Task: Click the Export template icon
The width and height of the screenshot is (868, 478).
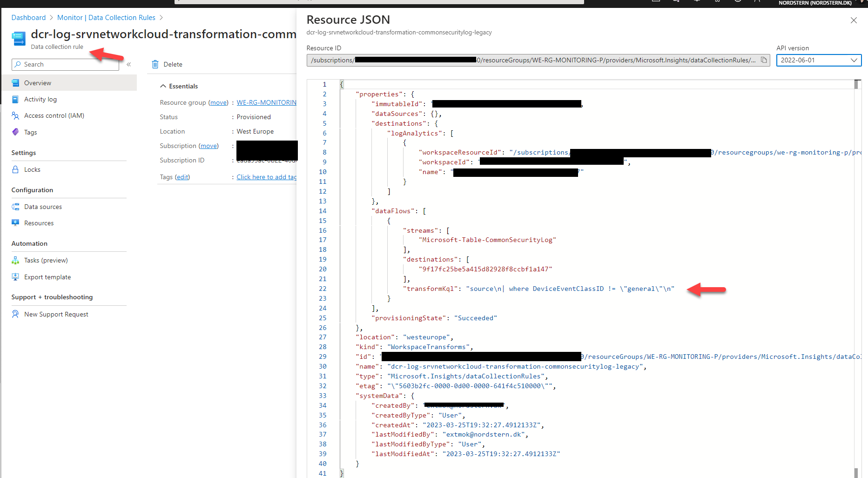Action: [x=15, y=277]
